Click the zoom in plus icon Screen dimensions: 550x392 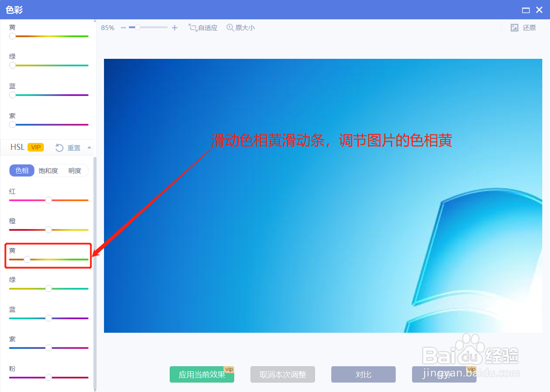pyautogui.click(x=174, y=27)
